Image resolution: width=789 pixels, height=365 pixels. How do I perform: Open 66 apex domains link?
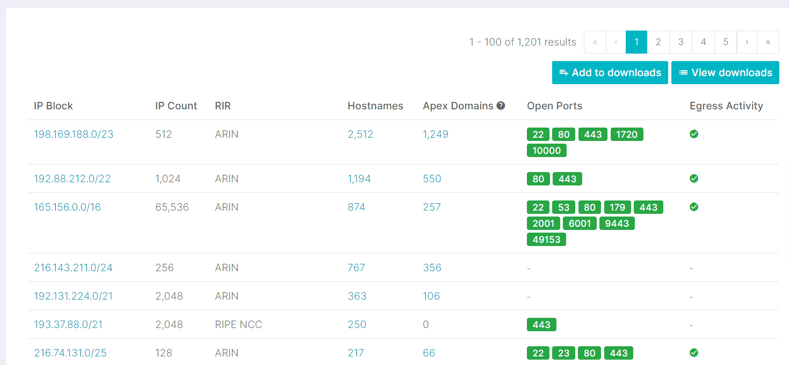[429, 353]
